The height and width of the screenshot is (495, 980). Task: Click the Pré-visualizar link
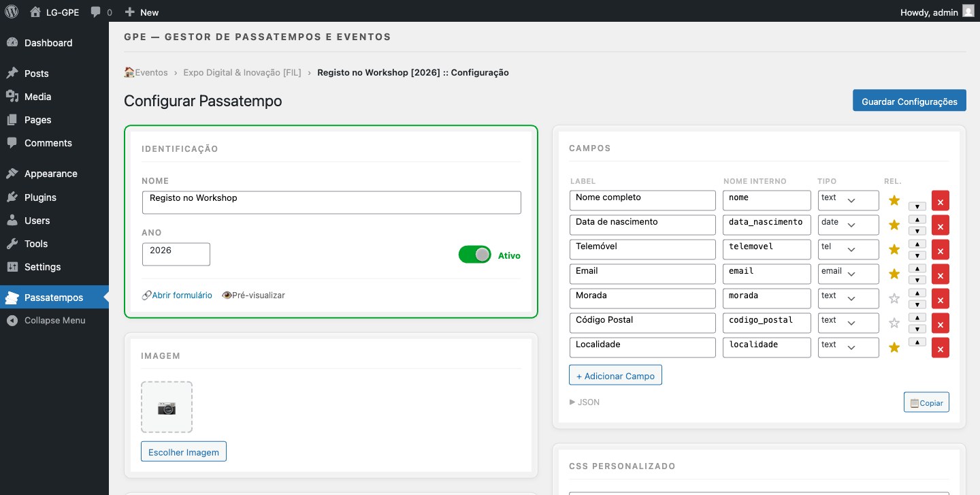tap(253, 296)
